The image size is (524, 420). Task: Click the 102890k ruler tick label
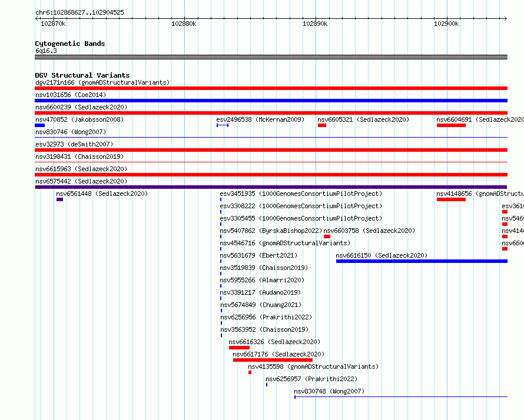coord(315,24)
